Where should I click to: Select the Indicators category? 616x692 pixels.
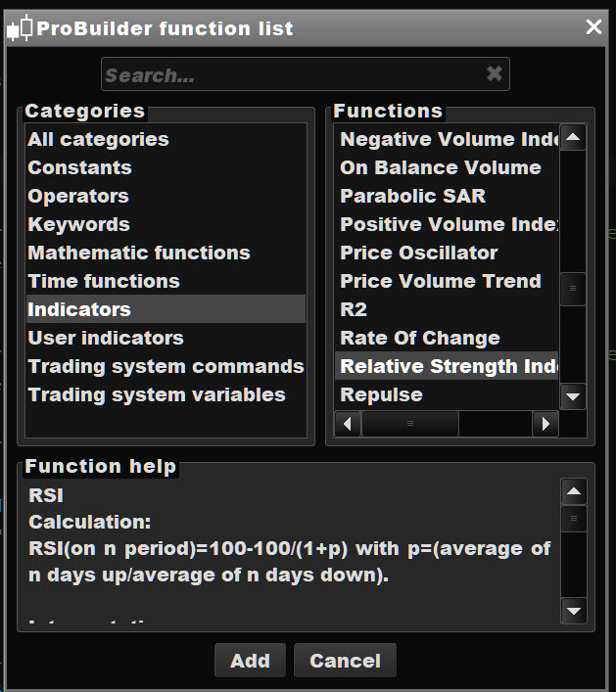pos(79,309)
